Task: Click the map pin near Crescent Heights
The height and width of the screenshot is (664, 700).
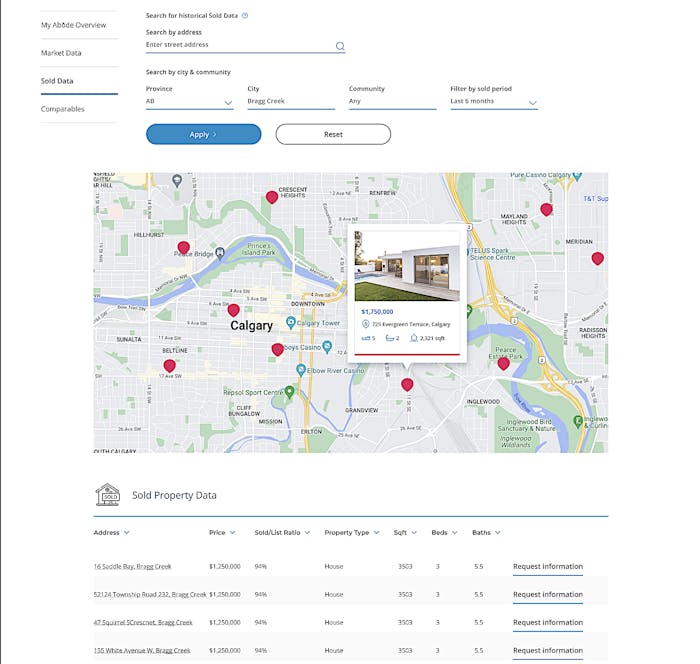Action: coord(272,198)
